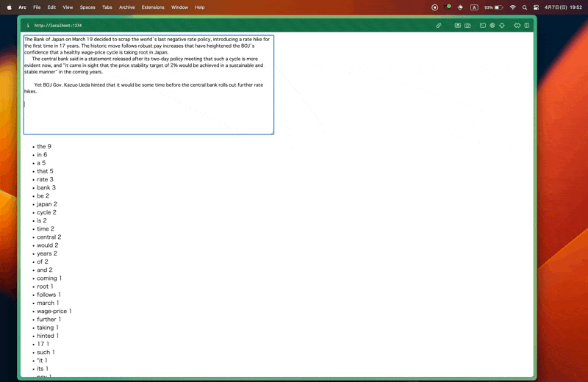Click the 53% battery status icon

click(493, 7)
